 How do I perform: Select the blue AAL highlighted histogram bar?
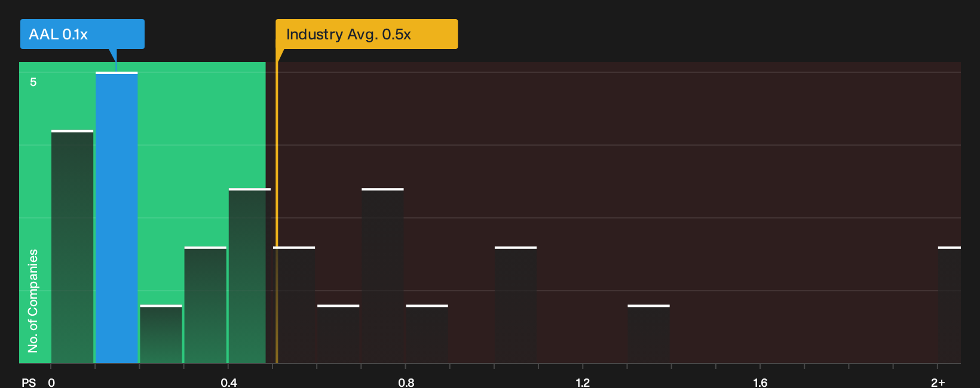(x=117, y=217)
